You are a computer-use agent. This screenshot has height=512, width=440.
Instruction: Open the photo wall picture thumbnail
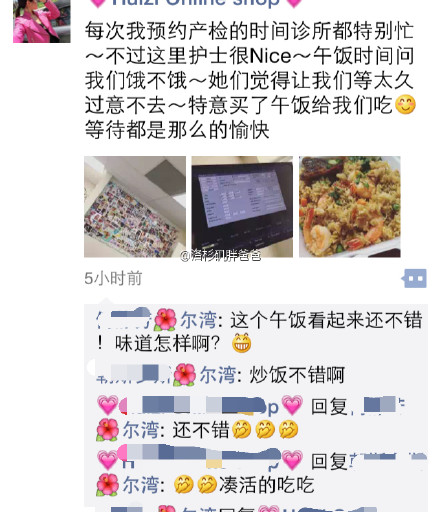coord(135,207)
